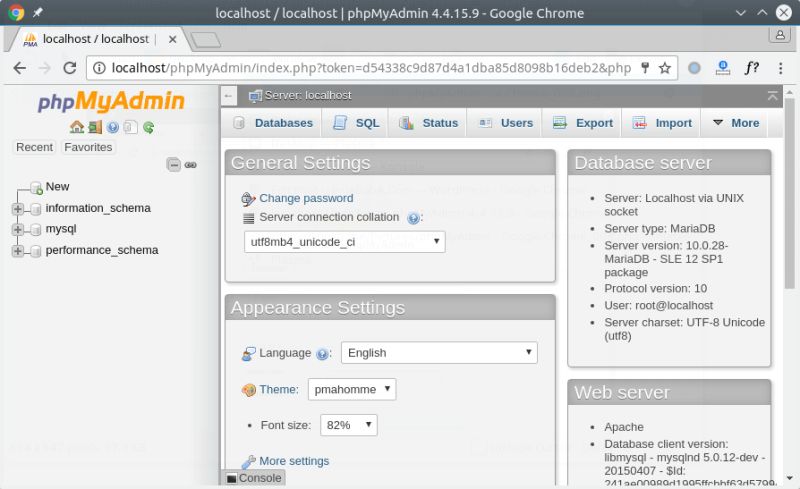Open a new Chrome tab

point(205,40)
